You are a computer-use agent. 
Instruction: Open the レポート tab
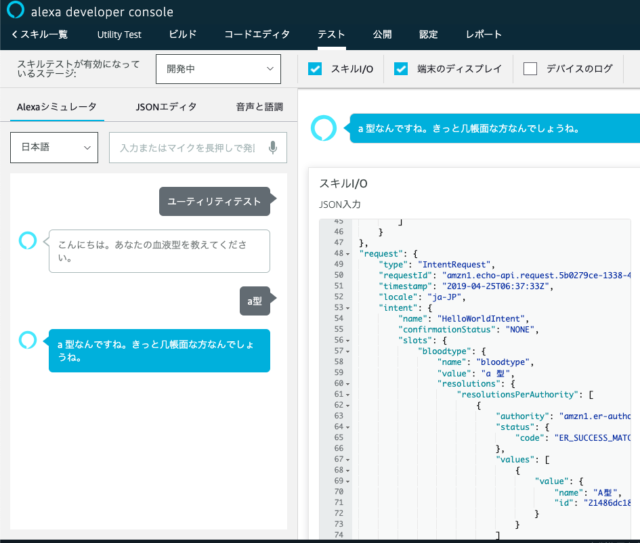484,34
